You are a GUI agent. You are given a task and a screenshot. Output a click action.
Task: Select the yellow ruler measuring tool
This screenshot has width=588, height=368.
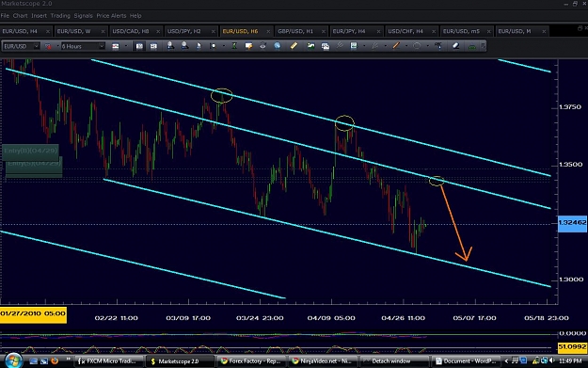click(294, 46)
